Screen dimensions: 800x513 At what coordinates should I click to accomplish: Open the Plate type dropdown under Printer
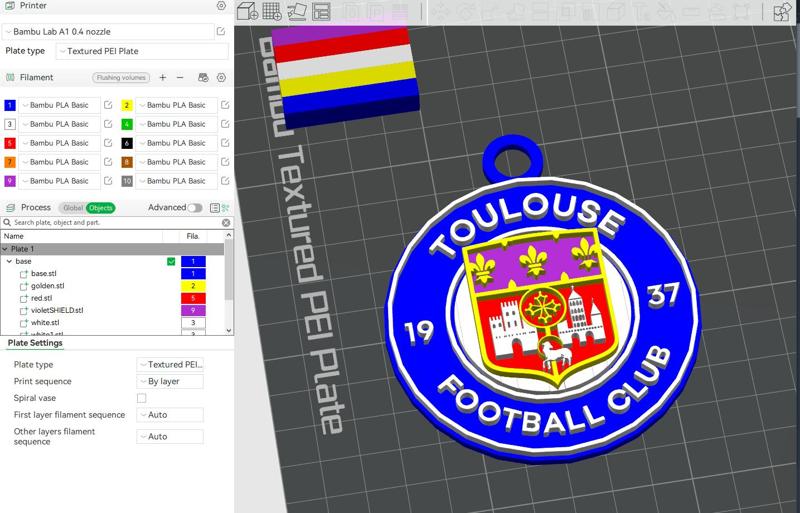(142, 51)
